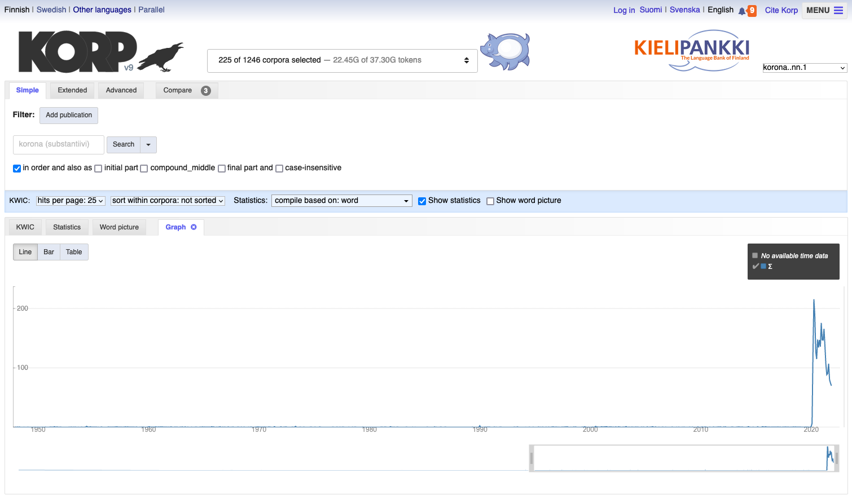This screenshot has height=504, width=852.
Task: Open the Search button dropdown arrow
Action: [148, 145]
